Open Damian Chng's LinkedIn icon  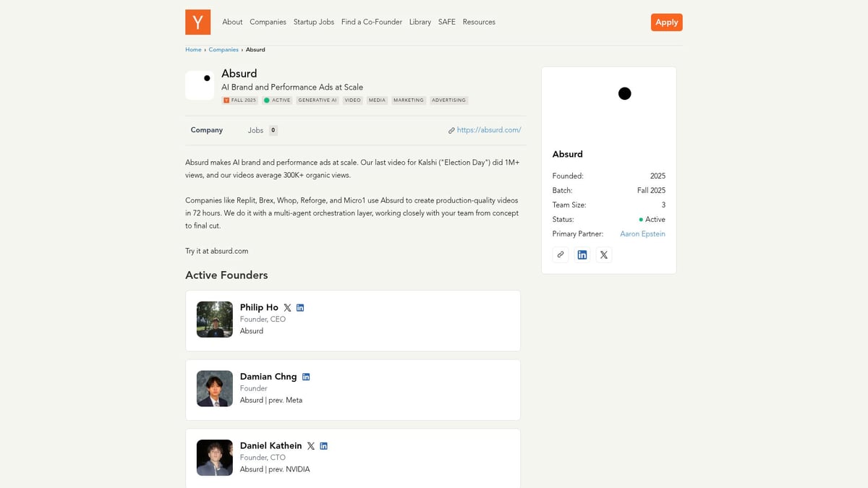(306, 377)
